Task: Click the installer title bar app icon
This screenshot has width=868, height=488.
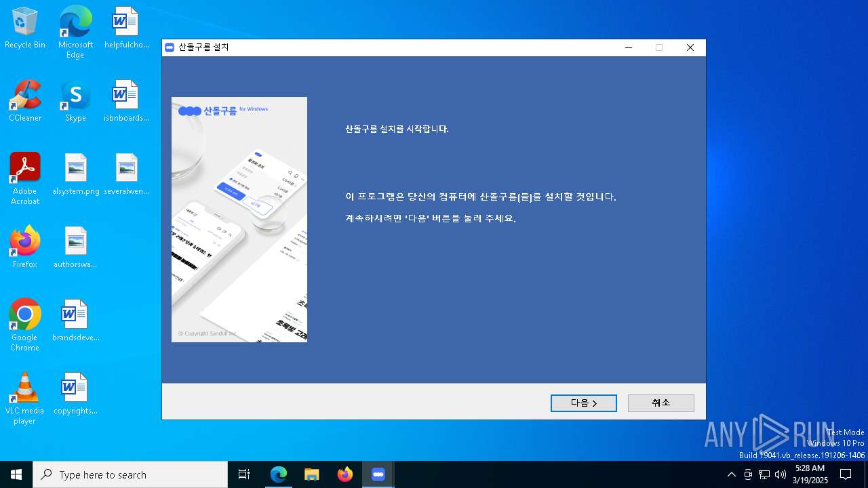Action: pyautogui.click(x=170, y=47)
